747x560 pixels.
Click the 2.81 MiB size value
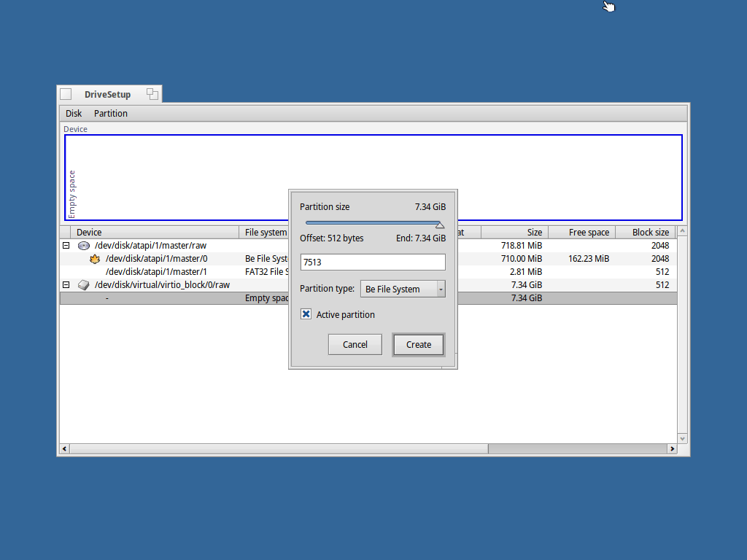tap(525, 272)
